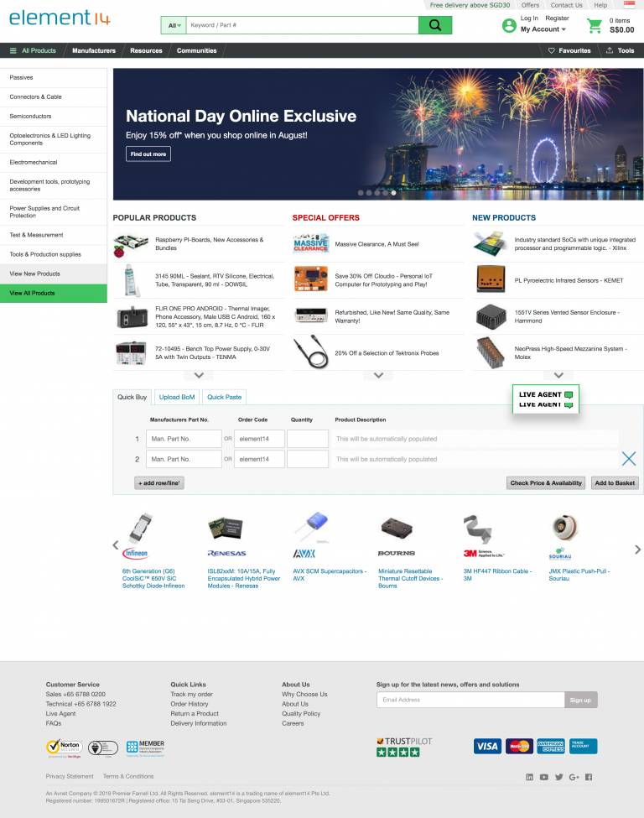This screenshot has width=644, height=818.
Task: Click the Renesas logo
Action: tap(227, 553)
